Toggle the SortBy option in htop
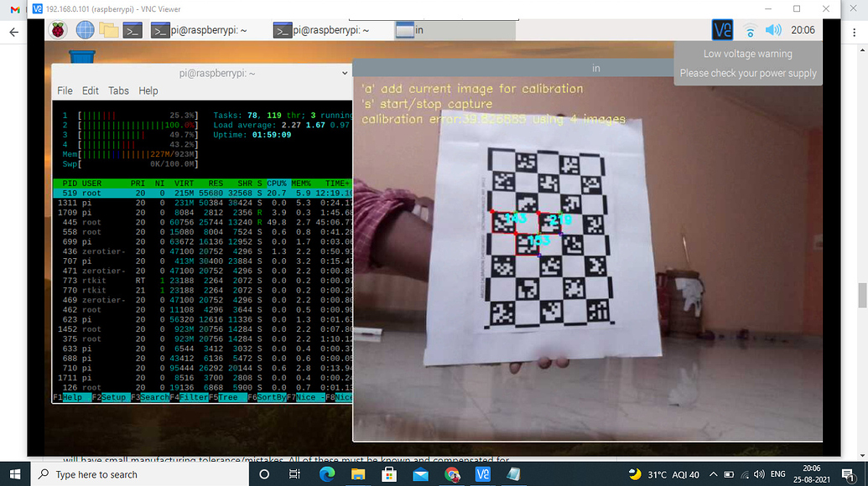Viewport: 868px width, 486px height. (x=268, y=396)
